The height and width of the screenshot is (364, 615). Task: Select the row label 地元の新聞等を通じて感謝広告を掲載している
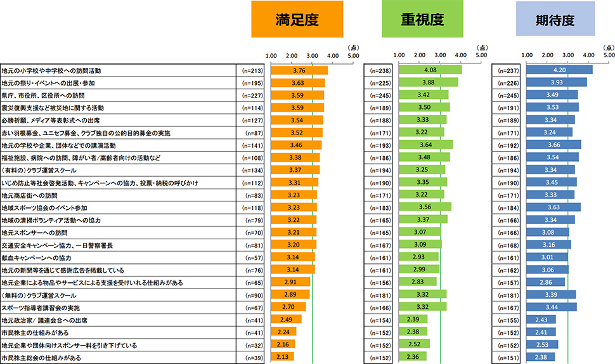(63, 270)
